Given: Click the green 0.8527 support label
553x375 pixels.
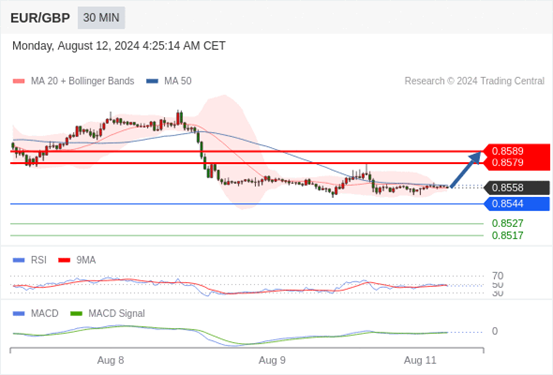Looking at the screenshot, I should [508, 223].
